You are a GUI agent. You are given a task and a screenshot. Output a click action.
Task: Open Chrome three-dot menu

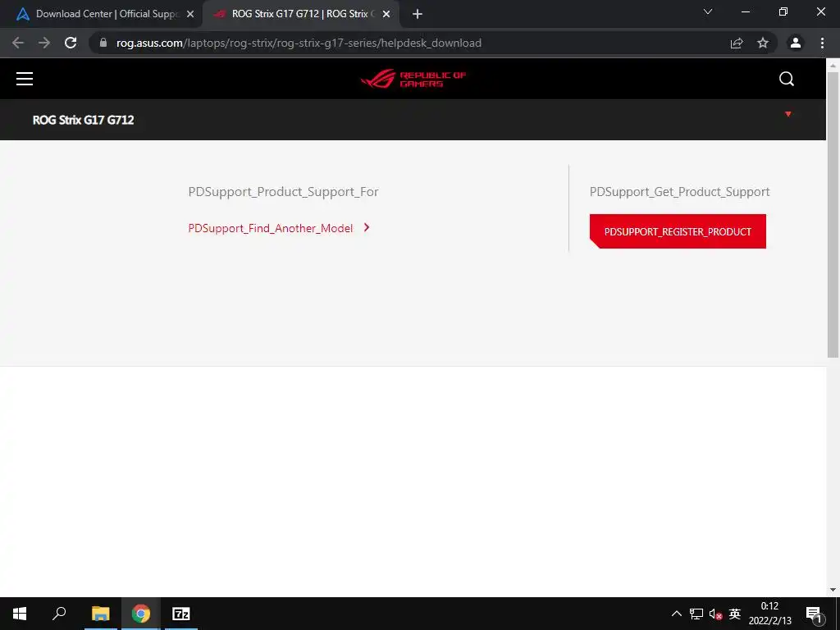click(822, 43)
